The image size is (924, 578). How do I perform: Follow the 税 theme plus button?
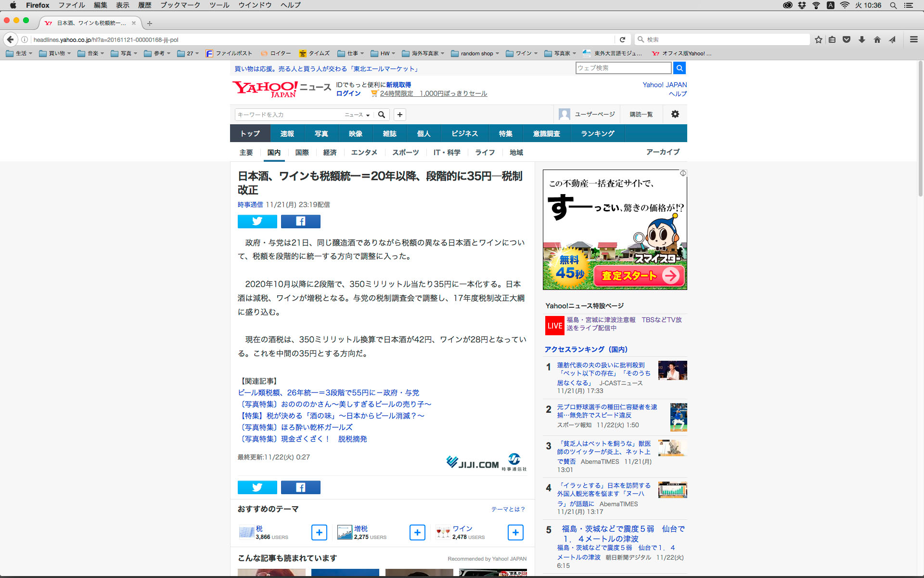point(319,532)
